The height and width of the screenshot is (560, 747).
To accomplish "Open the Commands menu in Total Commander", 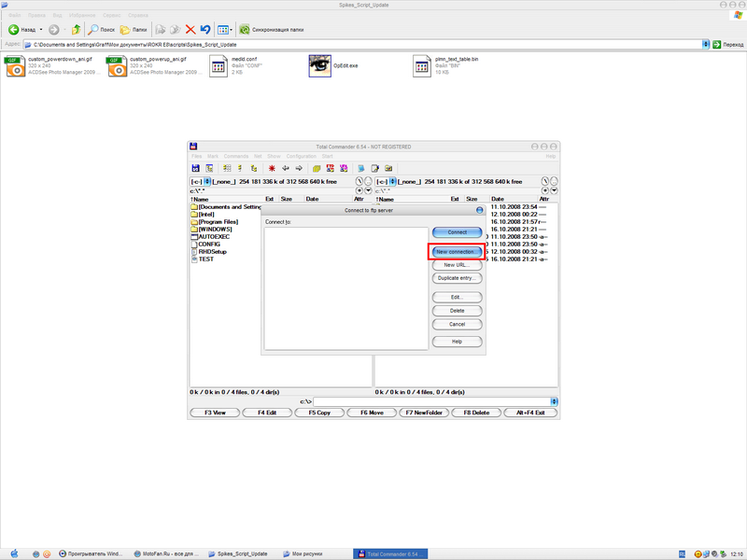I will tap(236, 156).
